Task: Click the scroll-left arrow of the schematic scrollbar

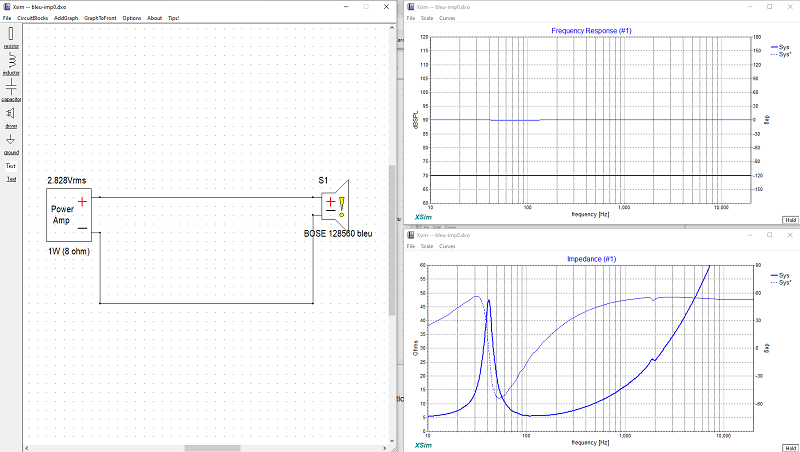Action: click(27, 448)
